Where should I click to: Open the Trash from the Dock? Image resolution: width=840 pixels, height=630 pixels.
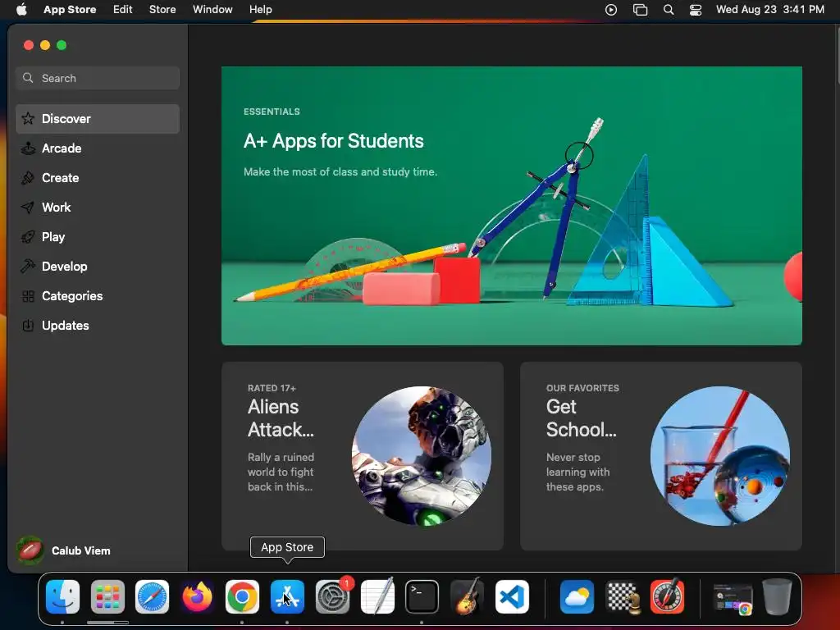pyautogui.click(x=777, y=596)
